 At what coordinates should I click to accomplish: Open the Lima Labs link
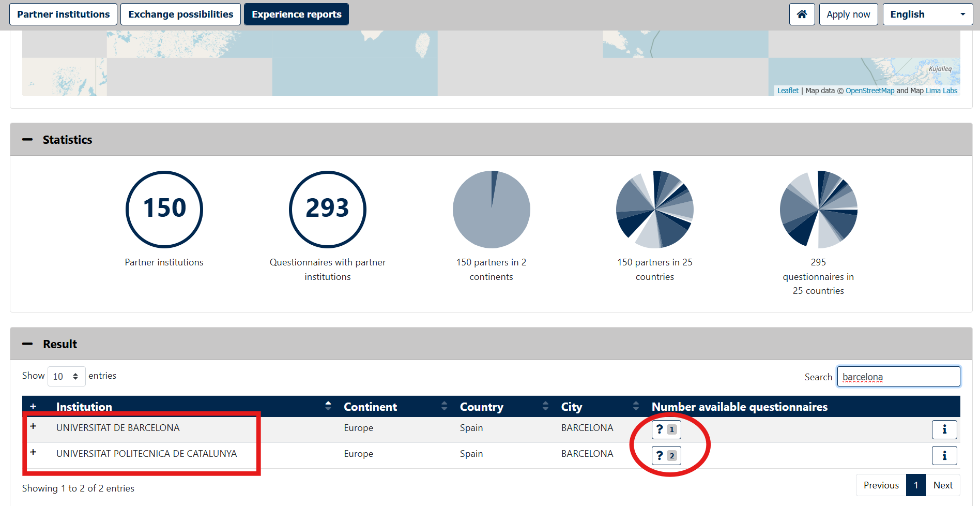tap(941, 91)
